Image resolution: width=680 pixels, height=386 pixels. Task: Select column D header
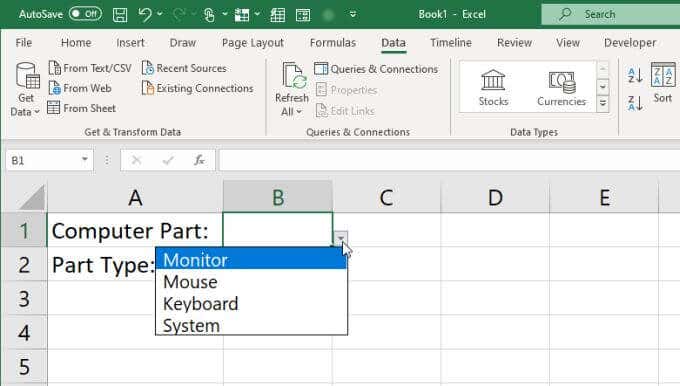(x=495, y=198)
